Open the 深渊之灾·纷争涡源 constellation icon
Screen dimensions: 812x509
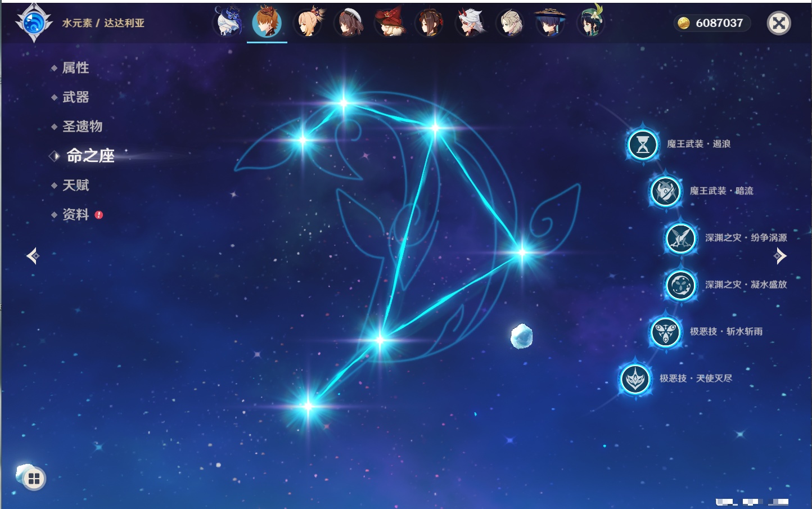point(681,238)
